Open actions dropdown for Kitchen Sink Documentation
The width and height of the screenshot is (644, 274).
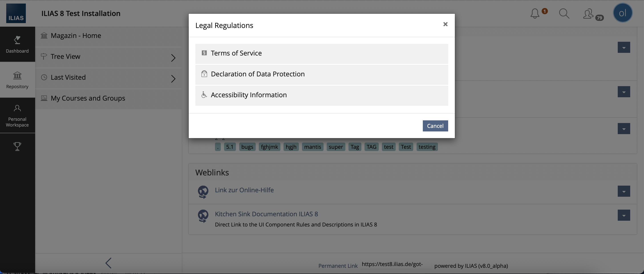coord(624,215)
